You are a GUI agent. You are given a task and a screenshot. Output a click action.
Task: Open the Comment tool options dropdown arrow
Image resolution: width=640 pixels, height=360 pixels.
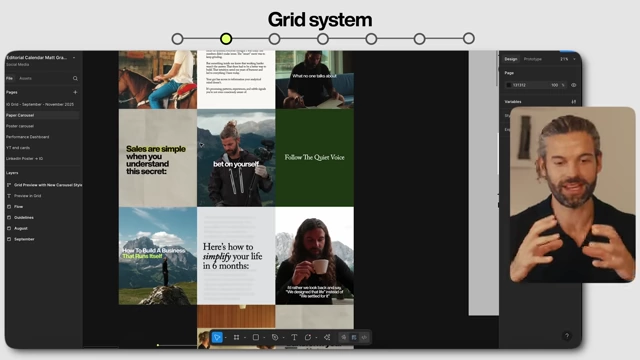(x=316, y=338)
